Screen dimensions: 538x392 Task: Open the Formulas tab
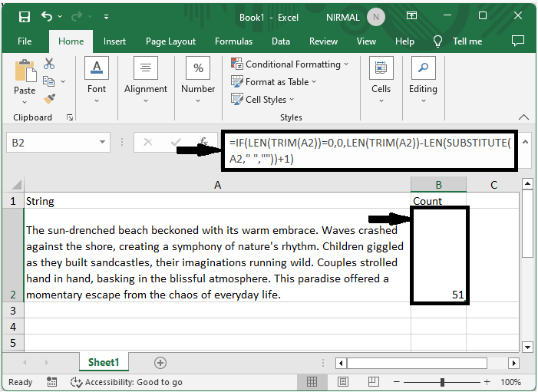coord(233,41)
